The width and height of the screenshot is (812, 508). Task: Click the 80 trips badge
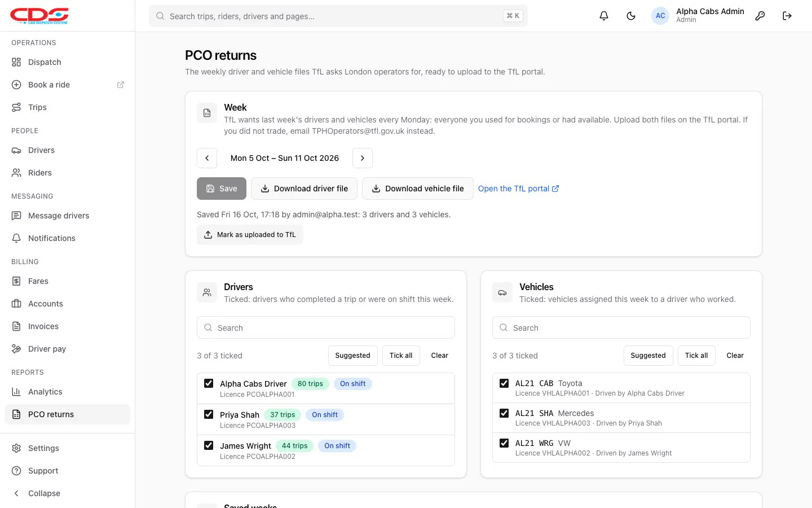310,384
